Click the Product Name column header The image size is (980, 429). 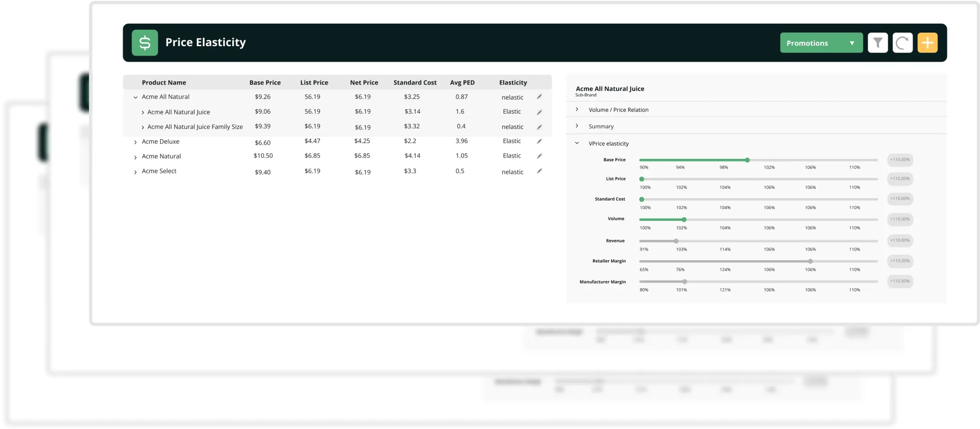pyautogui.click(x=164, y=82)
